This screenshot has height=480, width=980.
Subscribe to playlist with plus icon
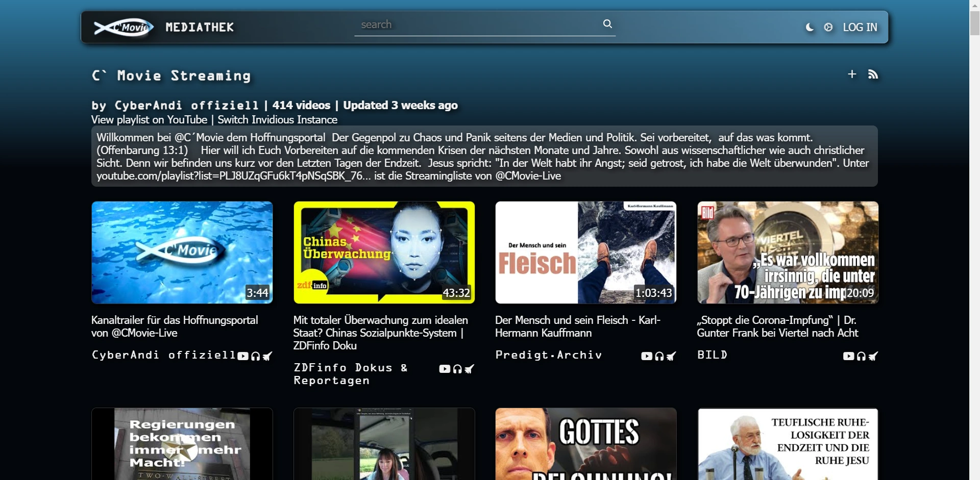pyautogui.click(x=852, y=74)
